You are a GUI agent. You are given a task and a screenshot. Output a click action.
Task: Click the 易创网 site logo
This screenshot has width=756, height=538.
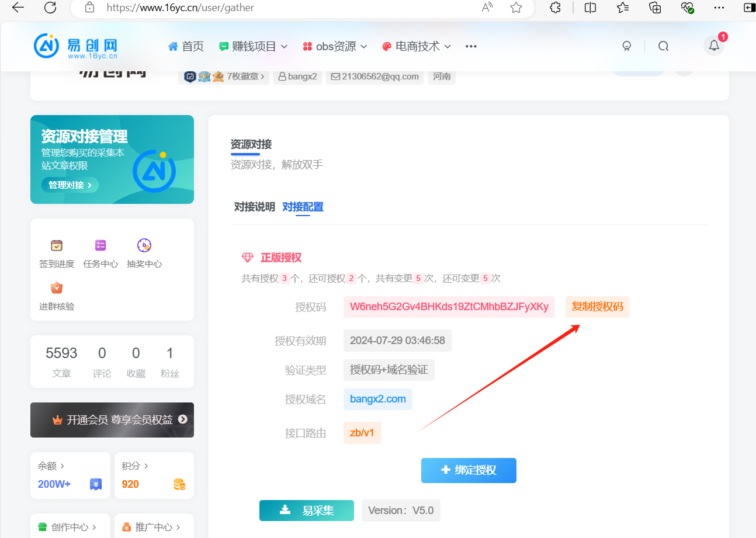pyautogui.click(x=76, y=46)
